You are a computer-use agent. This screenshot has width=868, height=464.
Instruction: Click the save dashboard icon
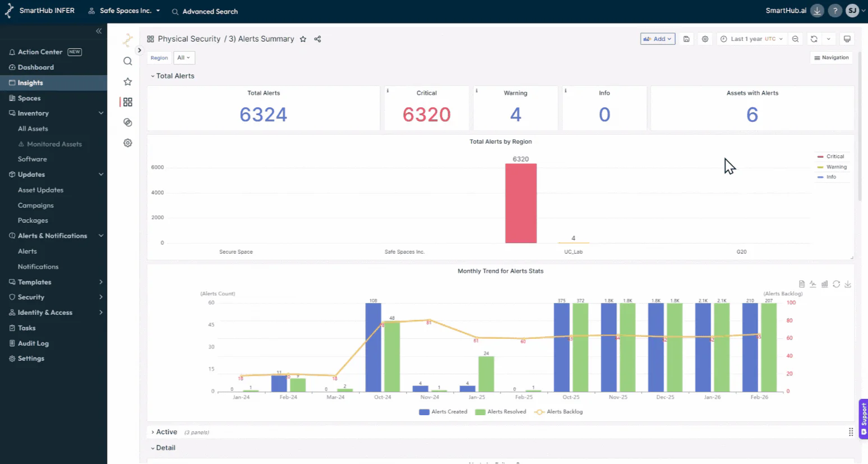[686, 39]
